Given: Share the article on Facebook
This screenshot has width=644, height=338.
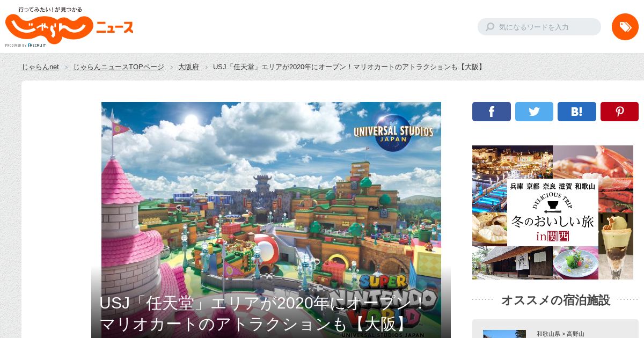Looking at the screenshot, I should 492,112.
